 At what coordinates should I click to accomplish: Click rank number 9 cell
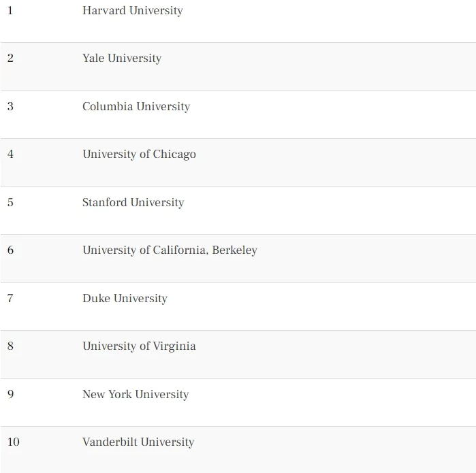pos(10,395)
